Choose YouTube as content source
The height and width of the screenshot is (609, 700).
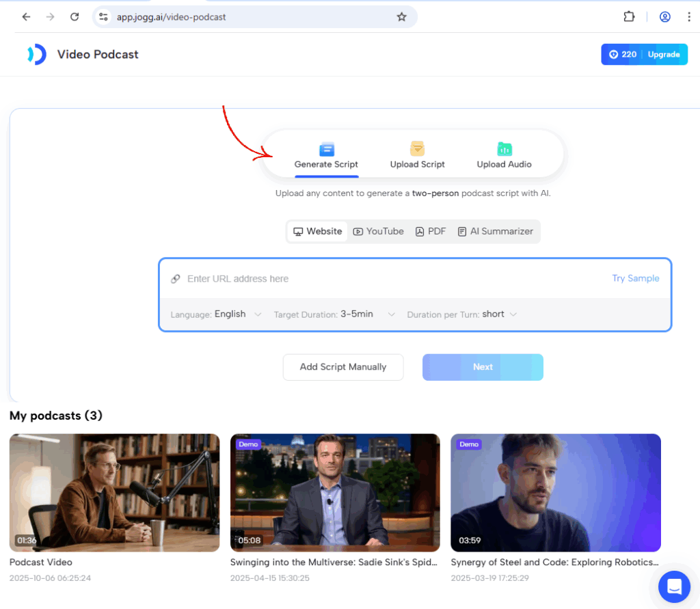(x=378, y=232)
